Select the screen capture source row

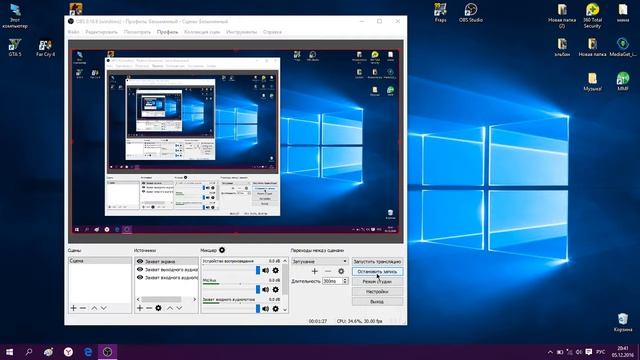pyautogui.click(x=166, y=261)
